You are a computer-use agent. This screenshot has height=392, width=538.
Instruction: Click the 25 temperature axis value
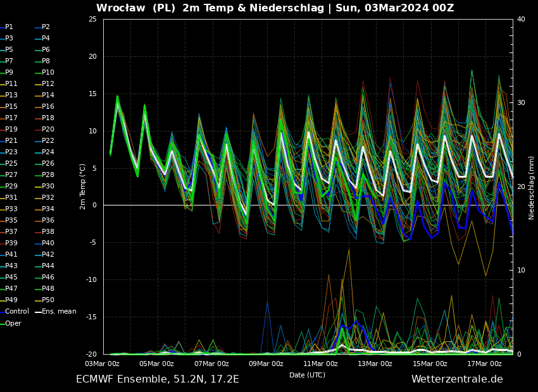92,19
